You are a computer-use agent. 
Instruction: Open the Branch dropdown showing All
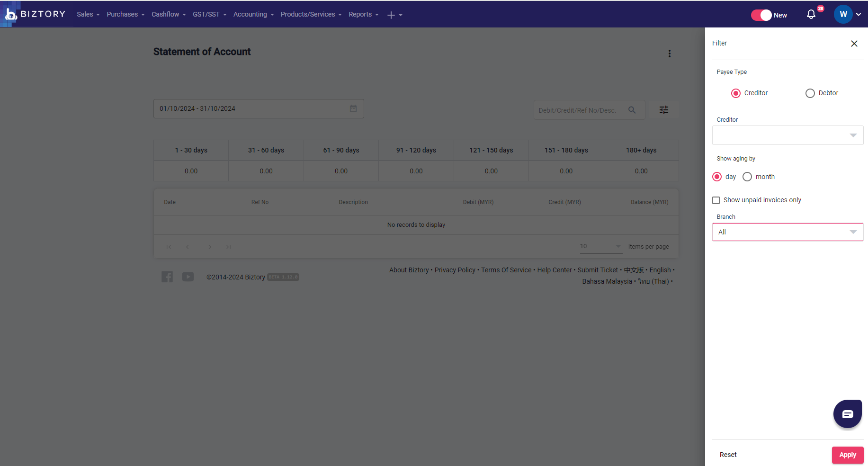[x=787, y=232]
